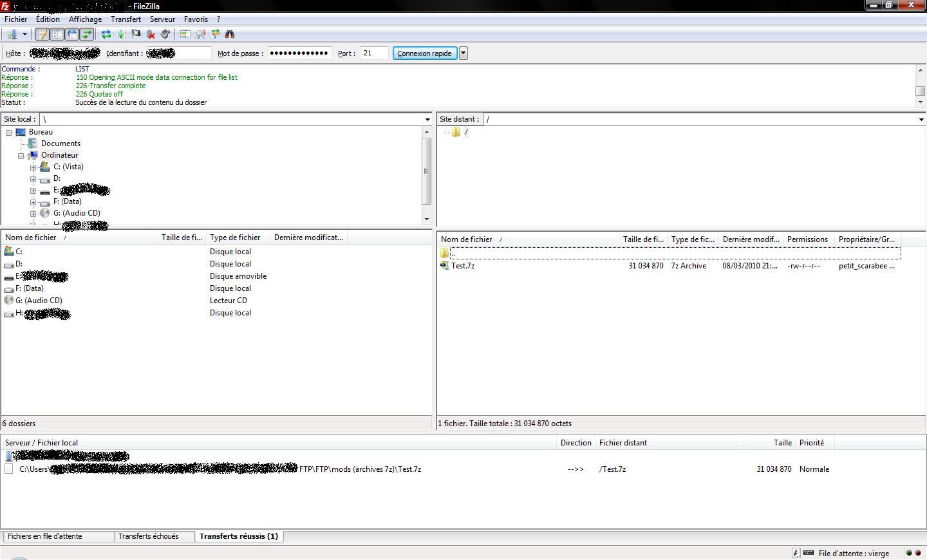
Task: Click the C: drive icon in file list
Action: pyautogui.click(x=8, y=252)
